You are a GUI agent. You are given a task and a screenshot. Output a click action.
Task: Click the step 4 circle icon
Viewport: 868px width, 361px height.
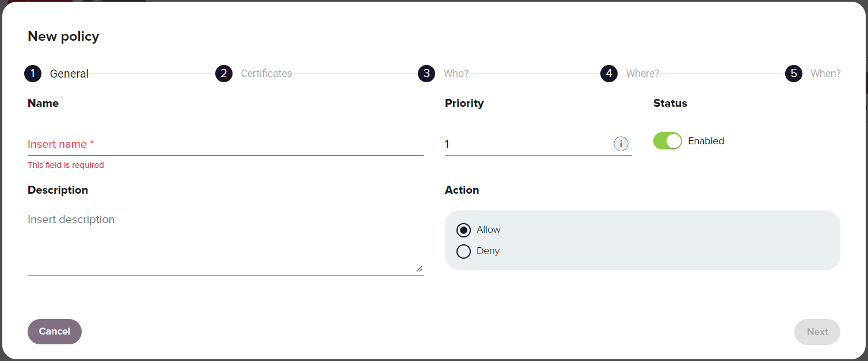609,74
